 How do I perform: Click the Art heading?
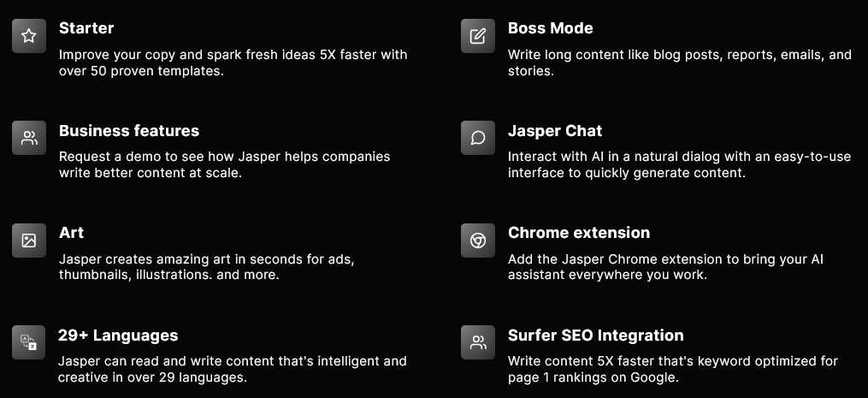pos(72,233)
